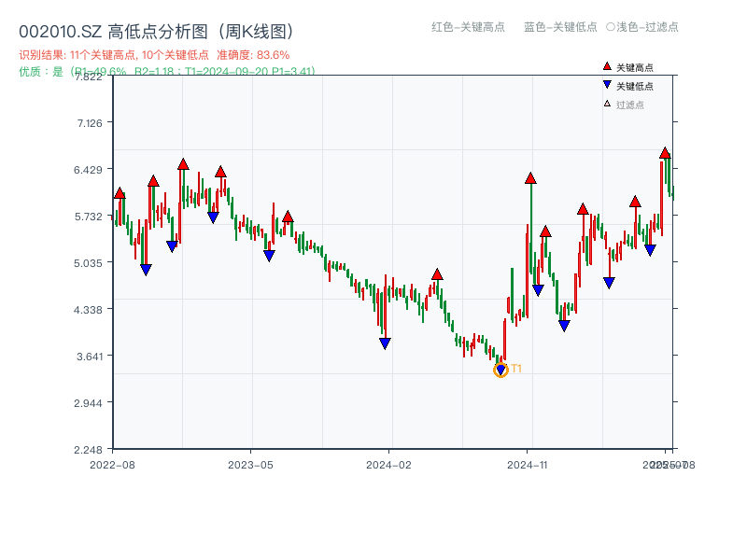This screenshot has width=747, height=560.
Task: Click the 浅色-过滤点 header note
Action: pyautogui.click(x=642, y=27)
